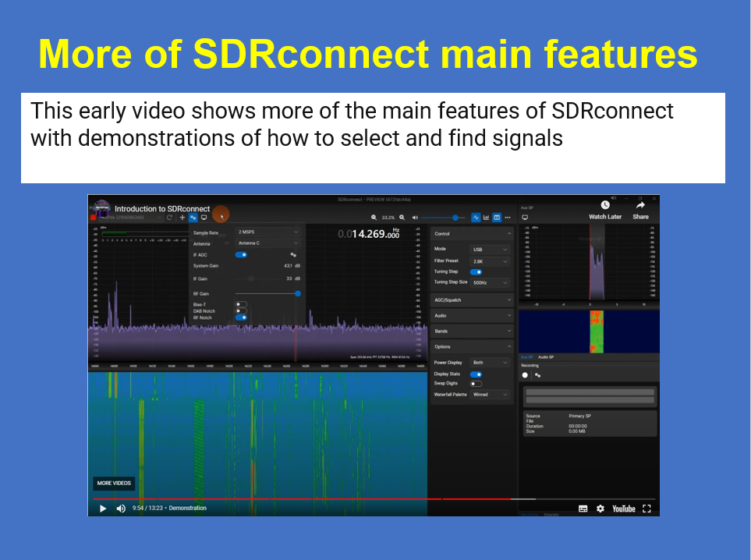Mute SDRconnect audio speaker icon
Image resolution: width=751 pixels, height=560 pixels.
click(x=415, y=218)
